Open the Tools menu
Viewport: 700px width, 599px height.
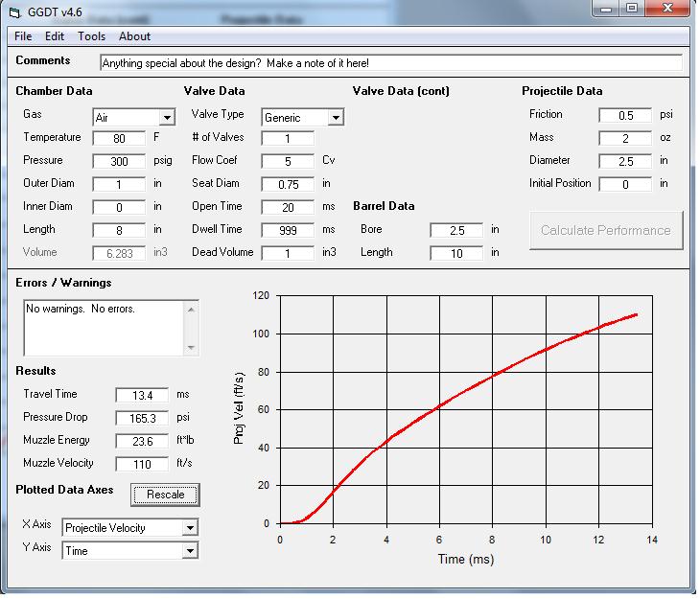pyautogui.click(x=92, y=36)
